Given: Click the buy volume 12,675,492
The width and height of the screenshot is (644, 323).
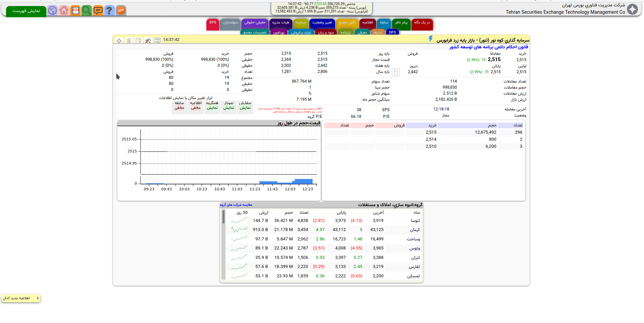Looking at the screenshot, I should coord(485,132).
